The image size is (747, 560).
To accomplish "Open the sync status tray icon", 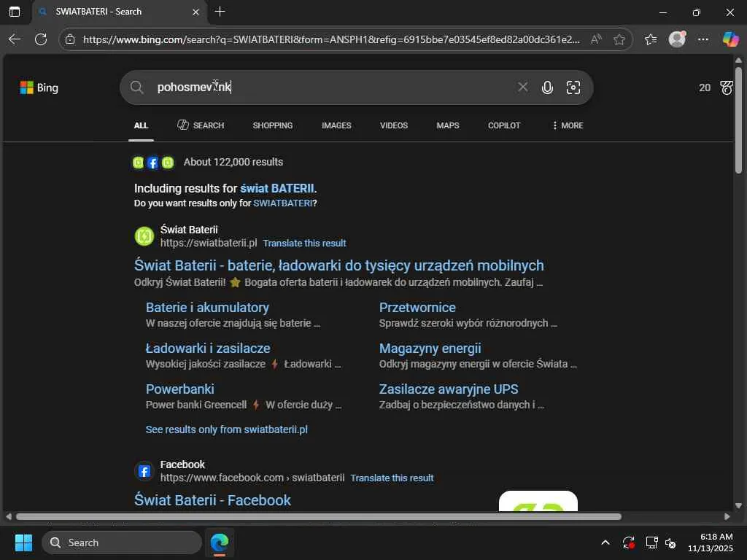I will click(628, 542).
